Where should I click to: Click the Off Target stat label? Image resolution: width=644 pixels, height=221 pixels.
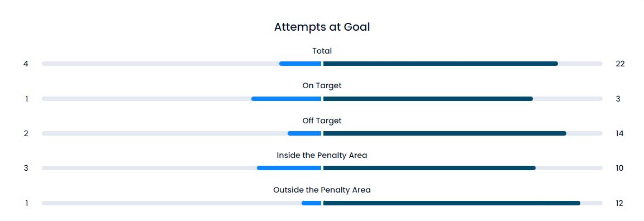[322, 121]
